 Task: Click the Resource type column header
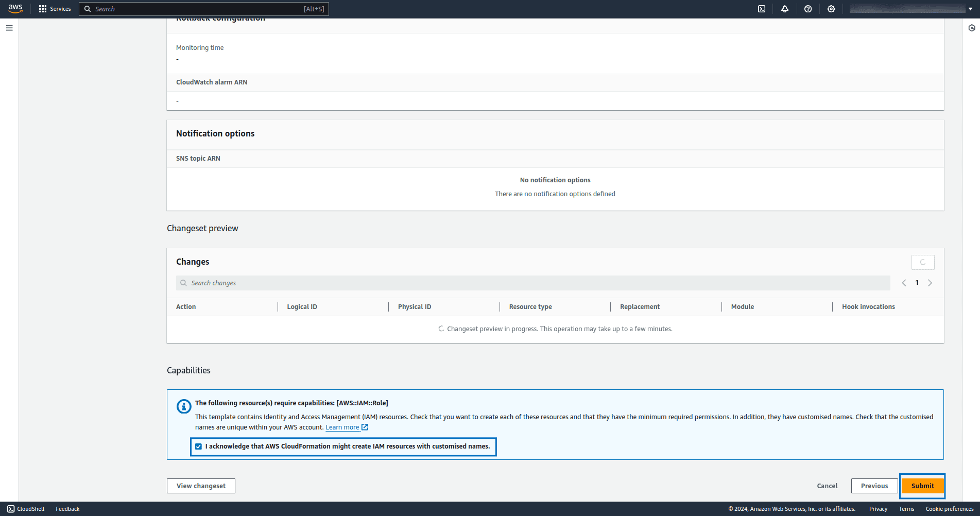click(530, 307)
